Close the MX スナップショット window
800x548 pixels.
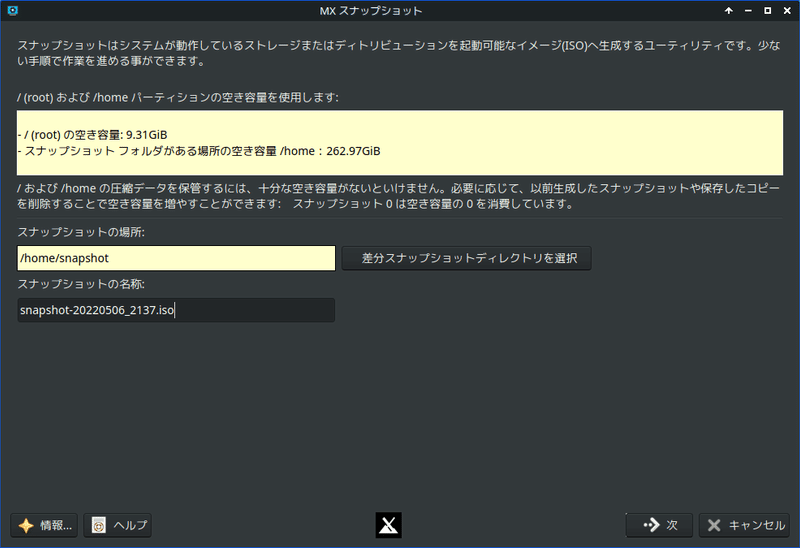click(x=787, y=11)
